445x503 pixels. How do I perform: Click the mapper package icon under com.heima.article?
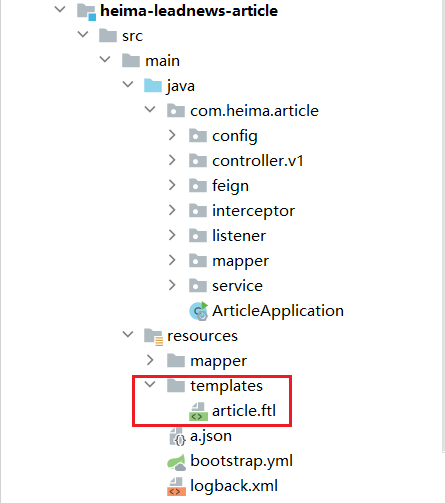[198, 261]
